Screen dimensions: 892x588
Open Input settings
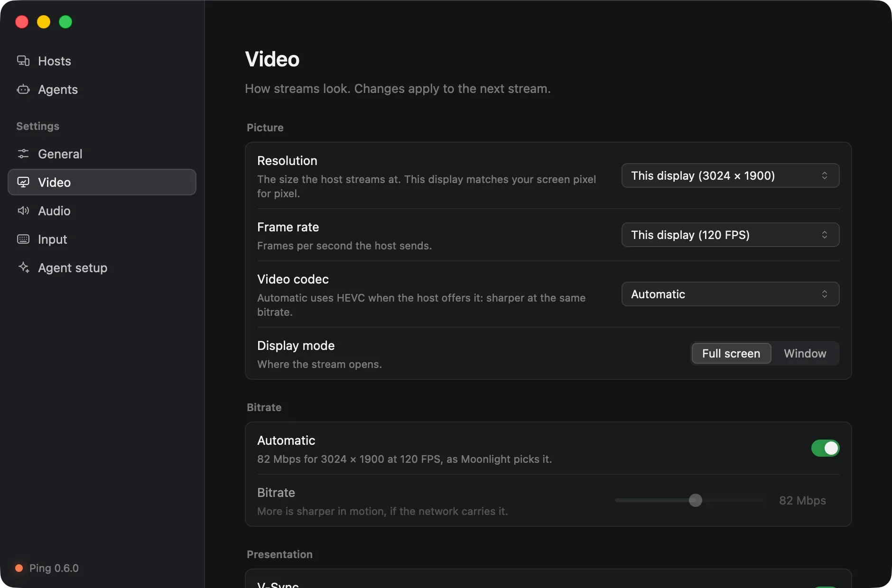click(x=102, y=239)
